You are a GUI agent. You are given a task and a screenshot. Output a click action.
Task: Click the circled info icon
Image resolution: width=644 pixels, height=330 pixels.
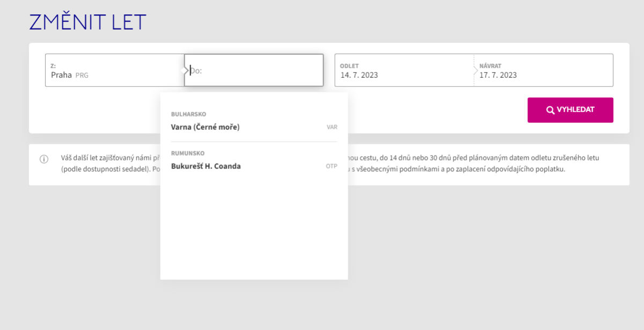(44, 159)
